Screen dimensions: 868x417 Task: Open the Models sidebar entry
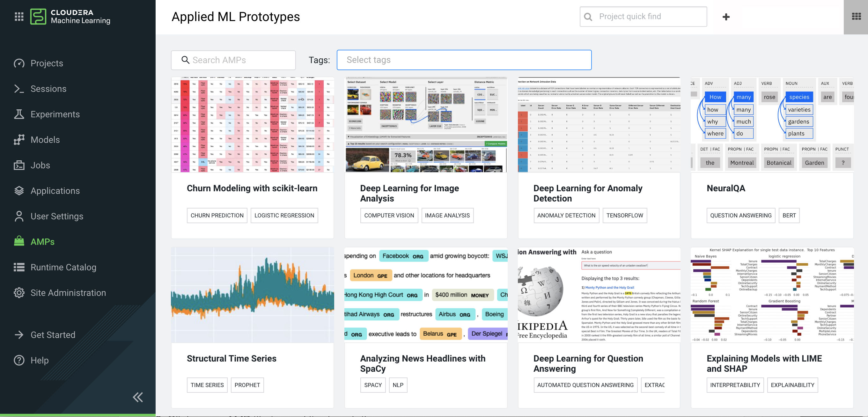45,139
